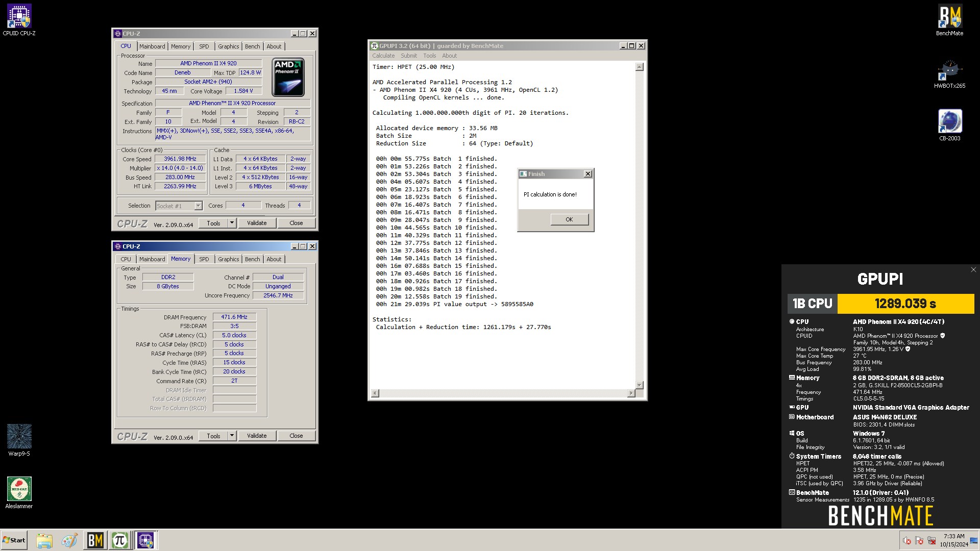Click the first system tray security icon
The image size is (980, 551).
click(907, 540)
